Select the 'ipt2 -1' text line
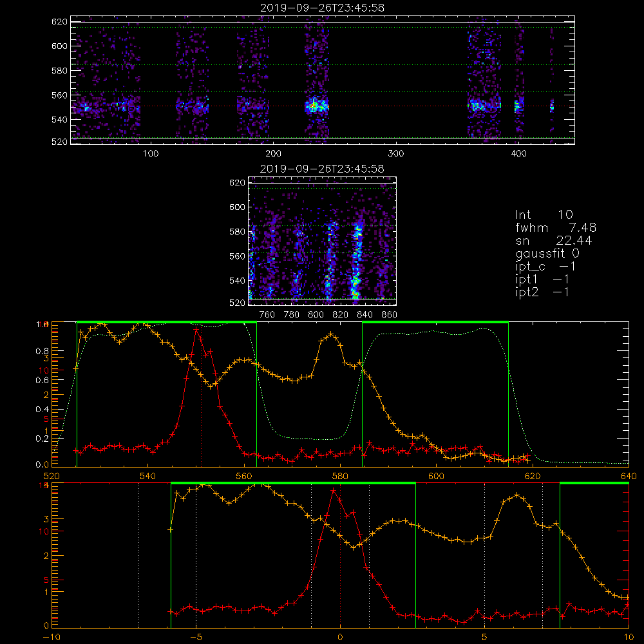 tap(542, 292)
